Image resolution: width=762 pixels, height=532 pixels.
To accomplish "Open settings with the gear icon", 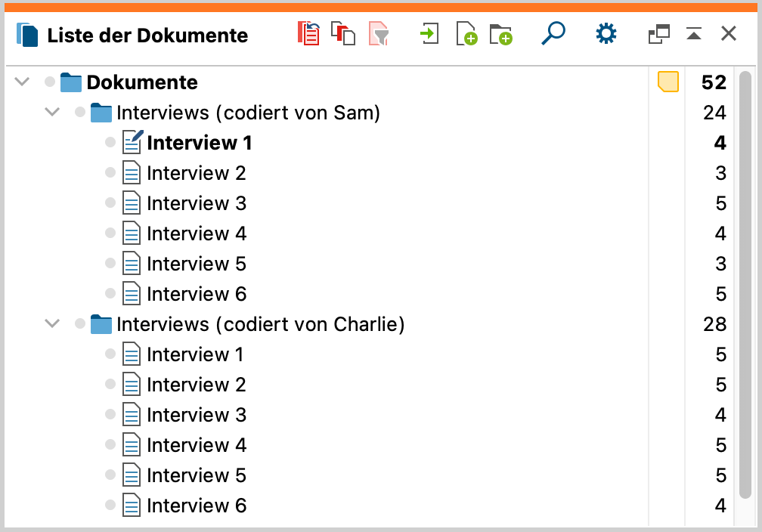I will [606, 34].
